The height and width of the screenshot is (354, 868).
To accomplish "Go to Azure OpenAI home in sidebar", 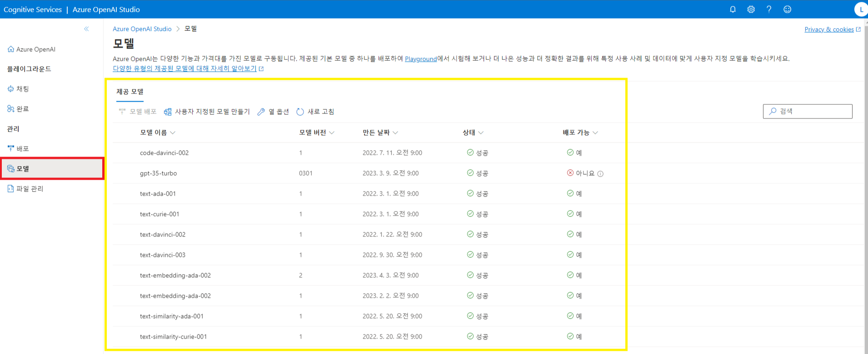I will [31, 49].
